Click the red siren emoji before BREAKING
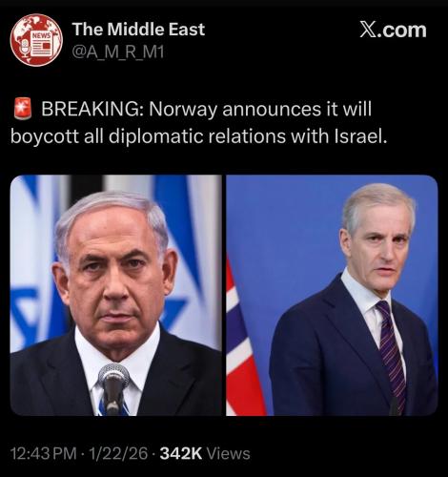Screen dimensions: 448x477 tap(23, 109)
